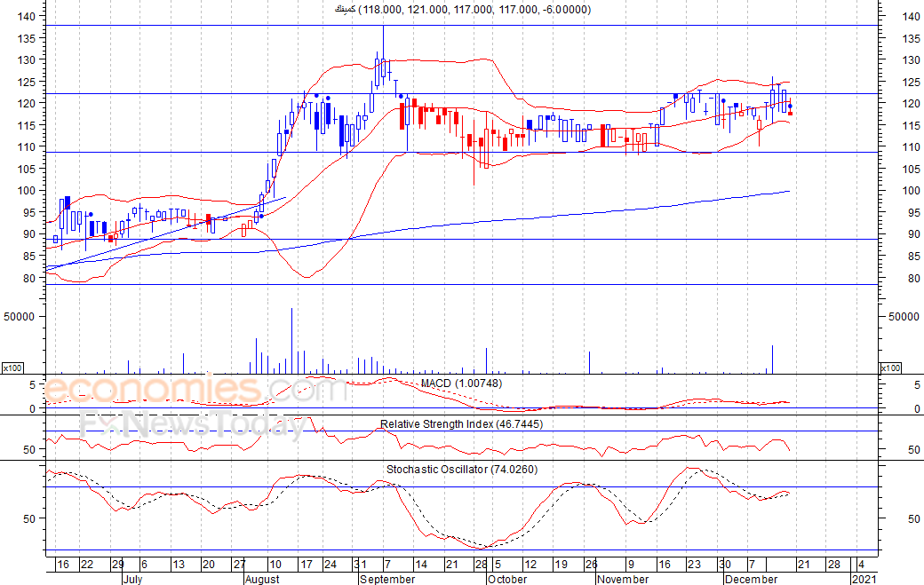Click the date label 22 on the time axis
The height and width of the screenshot is (585, 924).
pyautogui.click(x=87, y=565)
